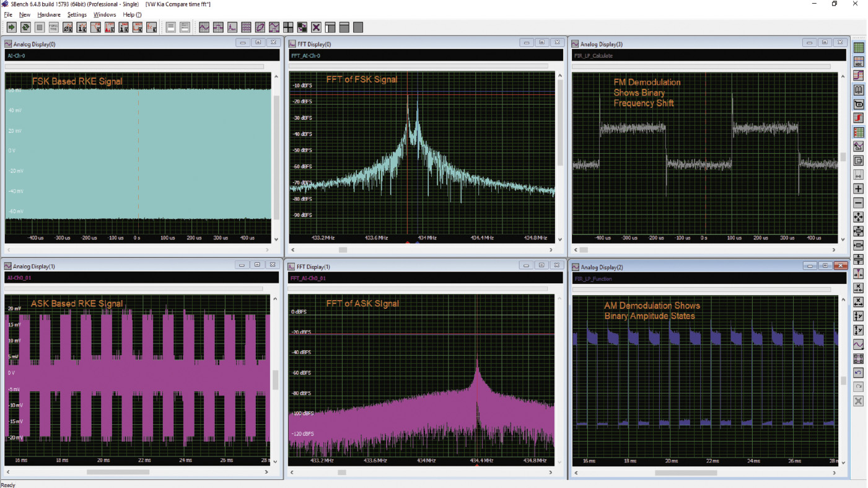Click the FFT_AI-Ch-0 channel label

click(305, 56)
